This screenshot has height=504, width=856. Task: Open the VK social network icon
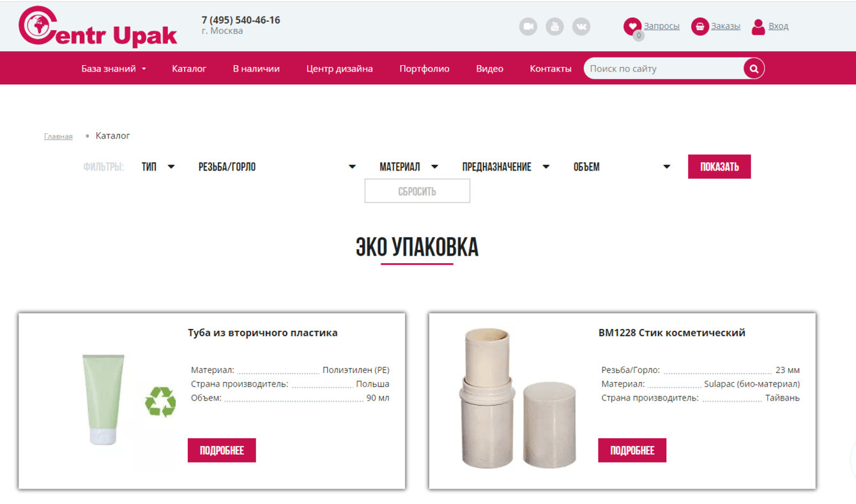tap(581, 27)
